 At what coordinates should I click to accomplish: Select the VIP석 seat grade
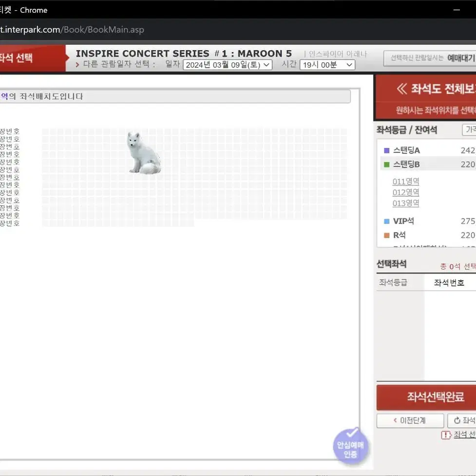(x=428, y=221)
